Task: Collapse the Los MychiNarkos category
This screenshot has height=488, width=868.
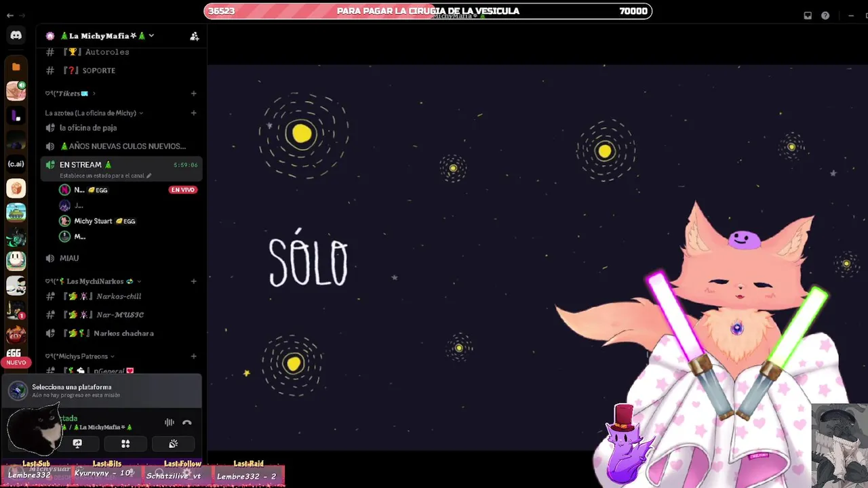Action: click(x=93, y=281)
